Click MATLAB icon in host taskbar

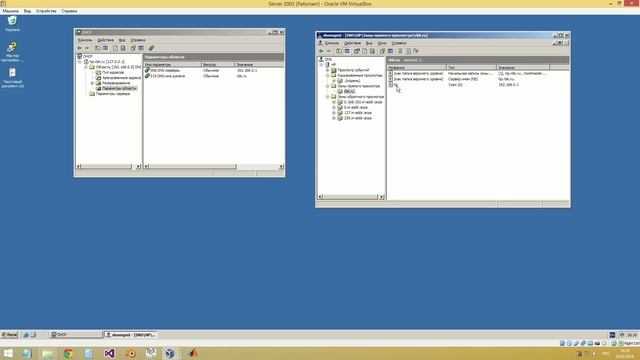click(x=192, y=353)
